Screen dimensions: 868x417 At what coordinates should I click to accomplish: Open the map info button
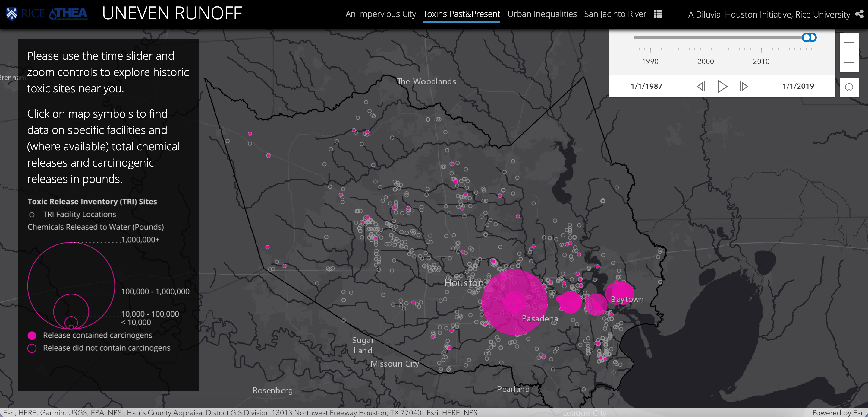pos(849,88)
